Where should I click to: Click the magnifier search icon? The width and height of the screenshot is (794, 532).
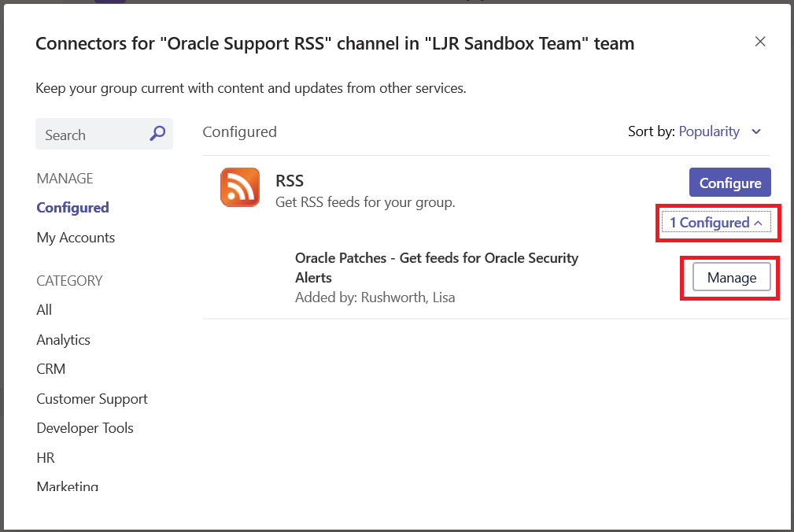(x=157, y=134)
